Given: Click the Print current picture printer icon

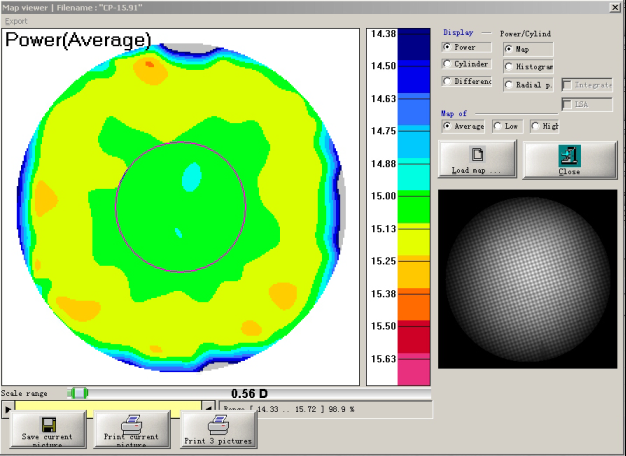Looking at the screenshot, I should 130,424.
